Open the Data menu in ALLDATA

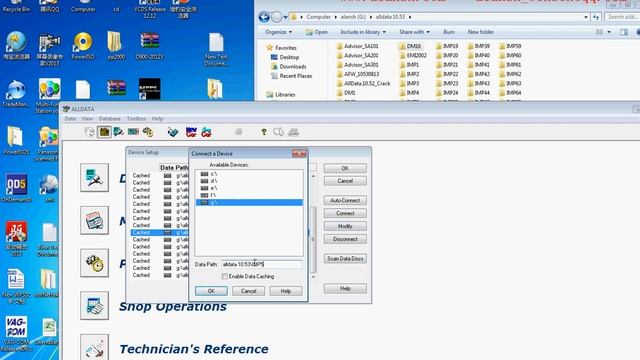tap(70, 118)
